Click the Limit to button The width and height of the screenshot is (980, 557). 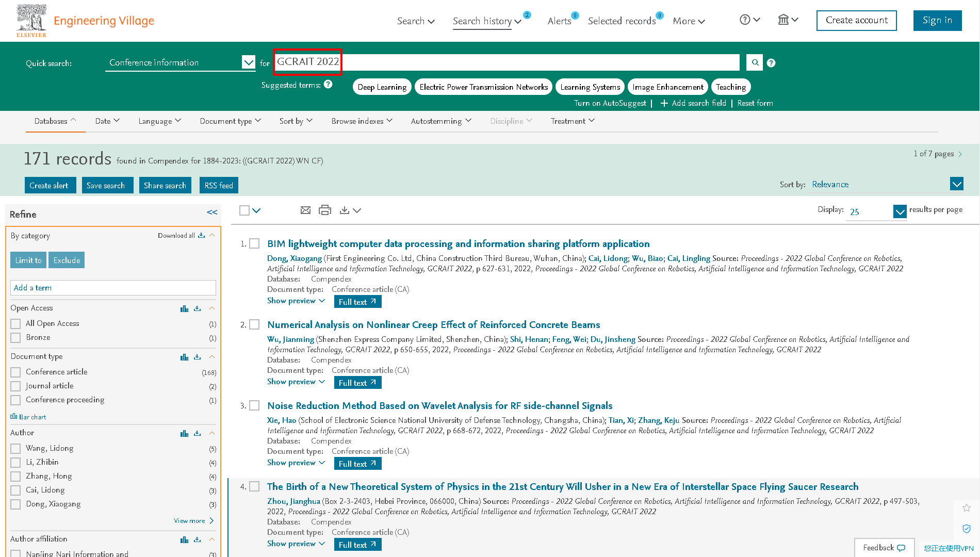click(28, 260)
